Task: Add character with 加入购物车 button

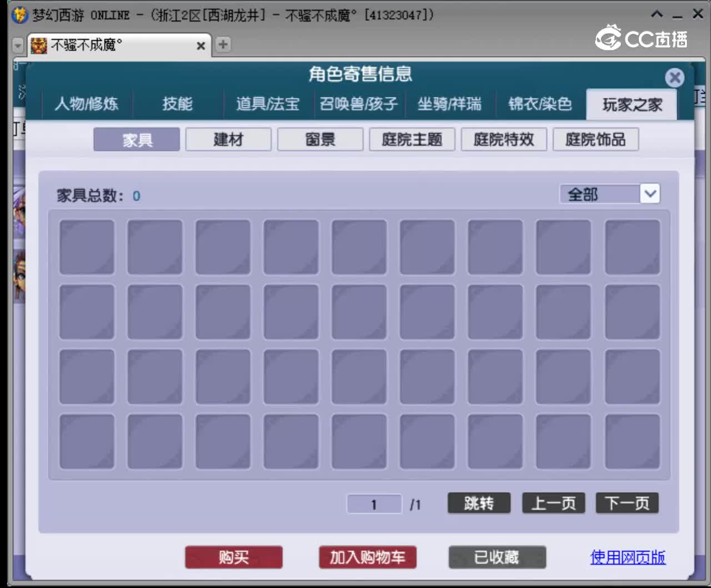Action: 368,557
